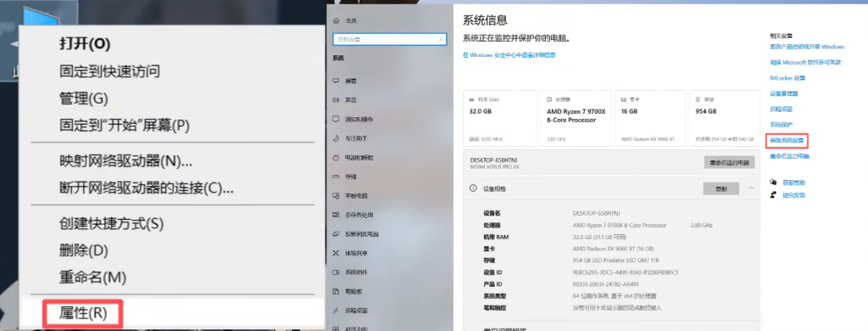This screenshot has height=331, width=868.
Task: Choose 属性(R) in the context menu
Action: [x=83, y=313]
